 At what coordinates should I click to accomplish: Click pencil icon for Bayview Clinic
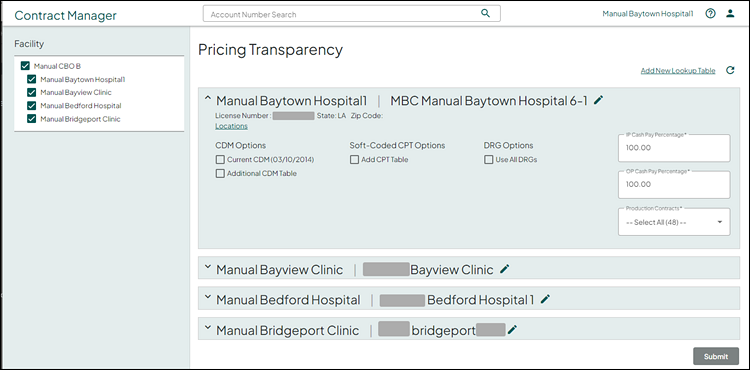tap(504, 270)
